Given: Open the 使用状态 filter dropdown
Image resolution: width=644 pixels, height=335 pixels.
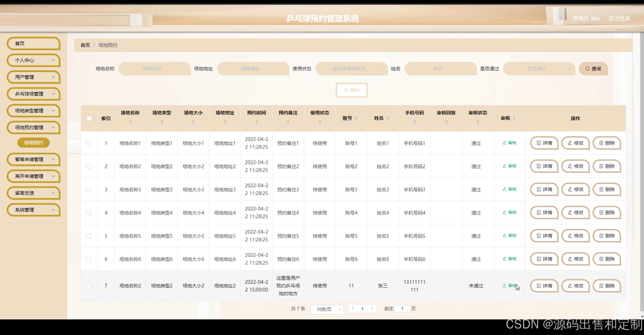Looking at the screenshot, I should click(351, 69).
